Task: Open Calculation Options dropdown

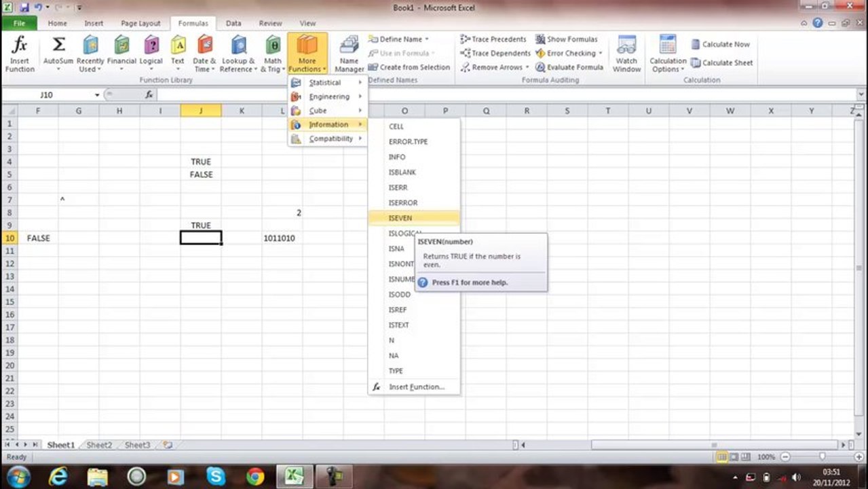Action: coord(668,54)
